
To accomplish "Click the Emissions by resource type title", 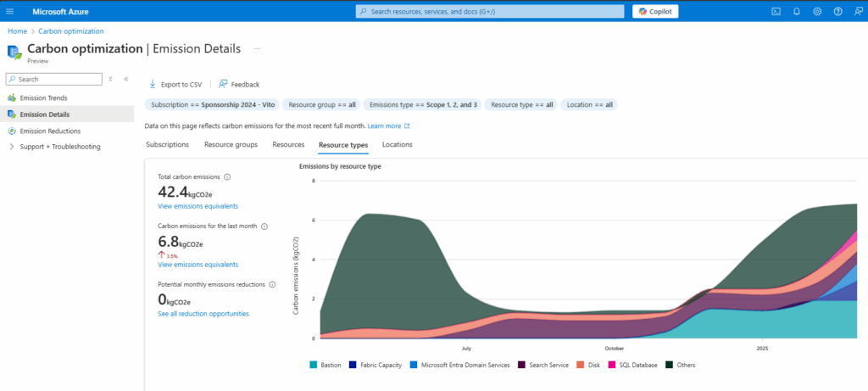I will 340,166.
